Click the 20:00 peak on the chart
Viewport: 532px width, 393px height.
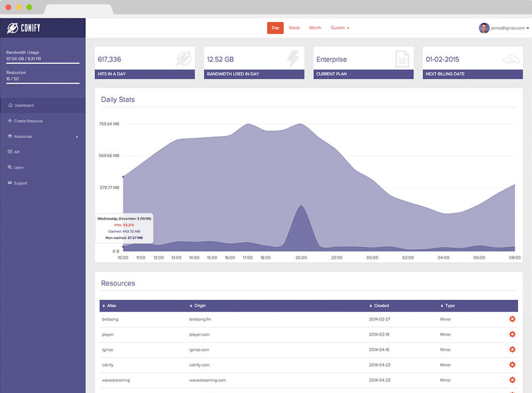[x=301, y=206]
